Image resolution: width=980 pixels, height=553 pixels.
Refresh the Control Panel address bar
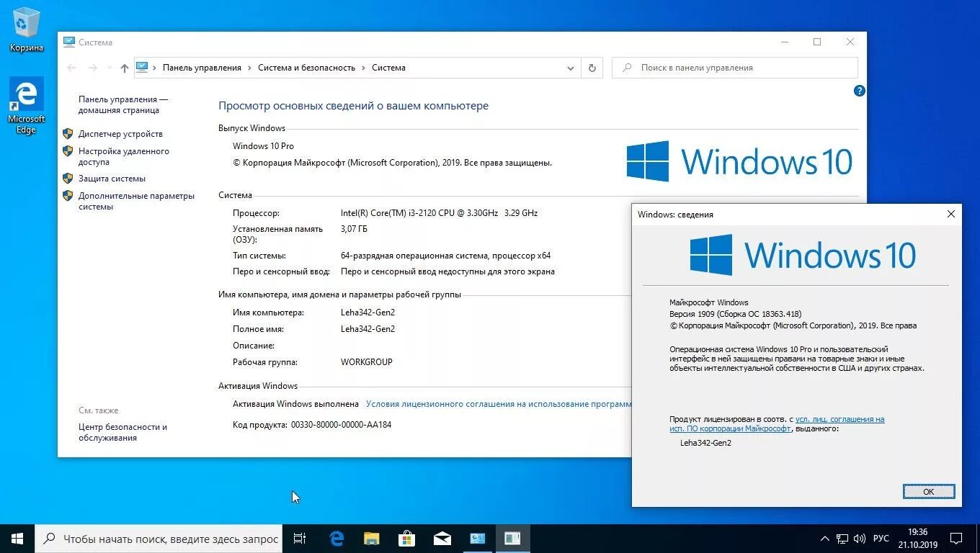[x=592, y=68]
